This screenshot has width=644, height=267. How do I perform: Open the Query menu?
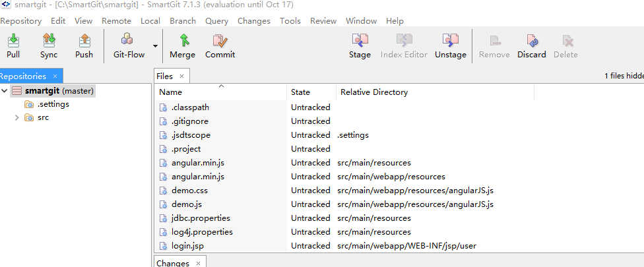pos(216,21)
